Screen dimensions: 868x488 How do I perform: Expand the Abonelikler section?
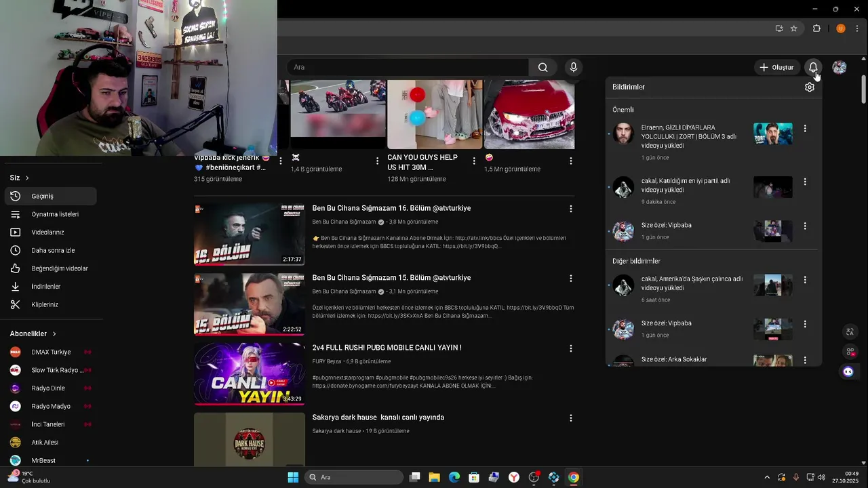point(33,333)
